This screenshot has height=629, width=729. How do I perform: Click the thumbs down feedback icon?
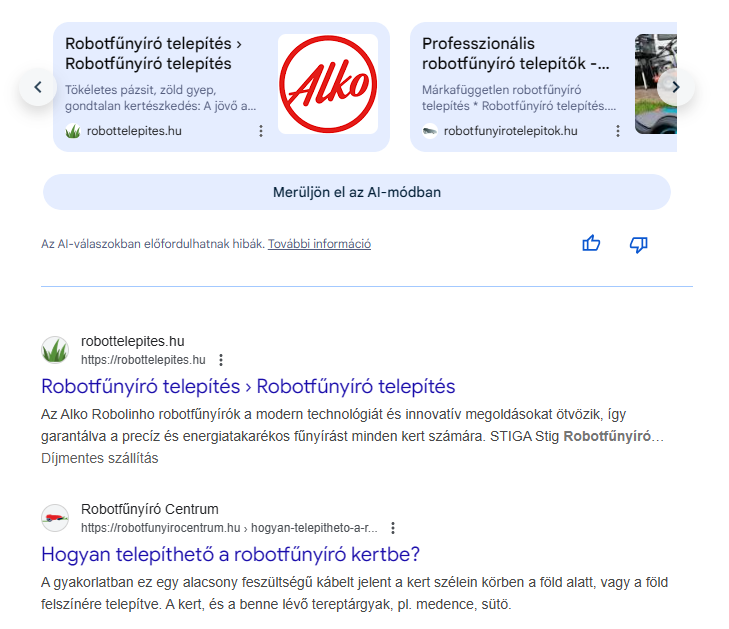(x=638, y=244)
